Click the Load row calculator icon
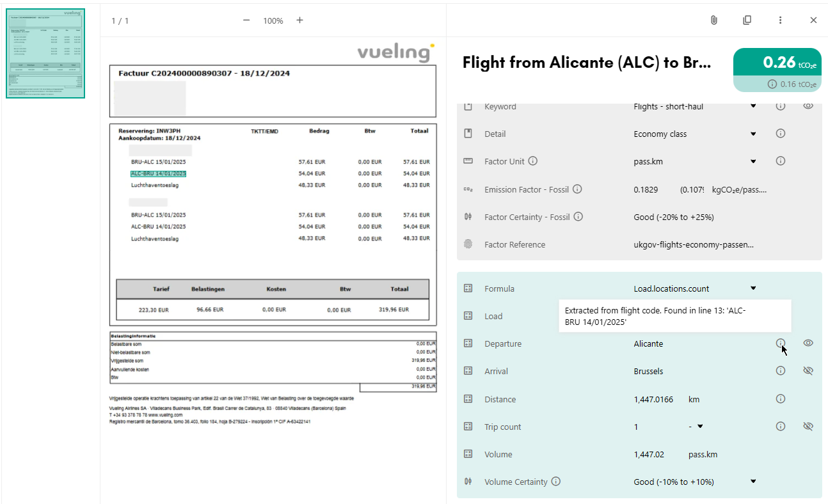This screenshot has height=504, width=828. pyautogui.click(x=468, y=316)
